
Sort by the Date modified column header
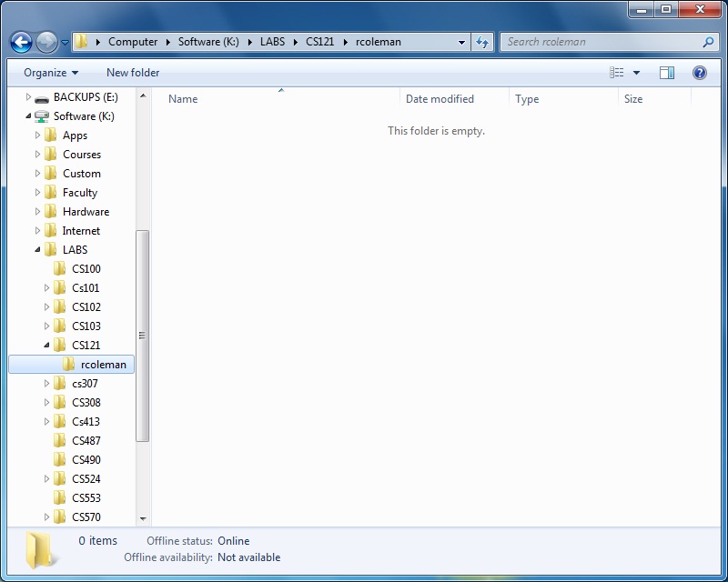[x=440, y=99]
